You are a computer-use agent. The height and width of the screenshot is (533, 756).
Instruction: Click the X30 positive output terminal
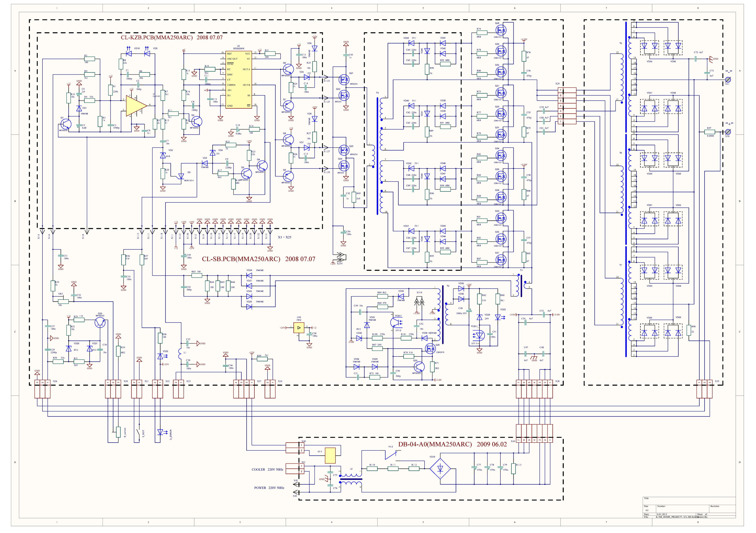[728, 132]
